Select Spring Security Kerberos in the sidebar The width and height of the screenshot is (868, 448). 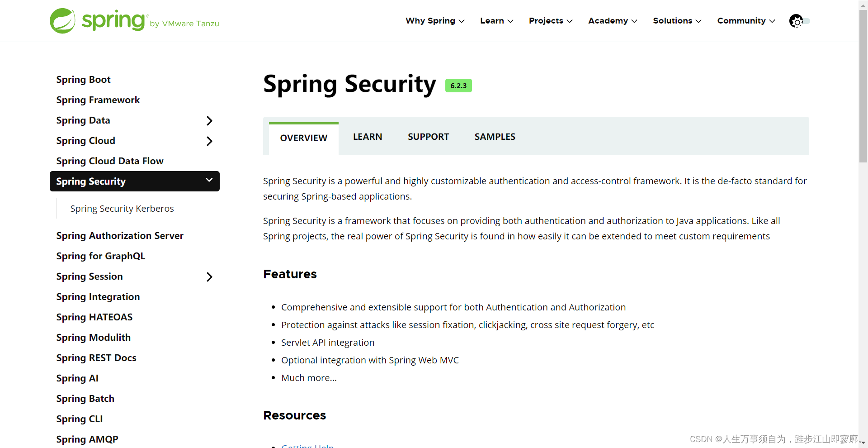click(122, 208)
